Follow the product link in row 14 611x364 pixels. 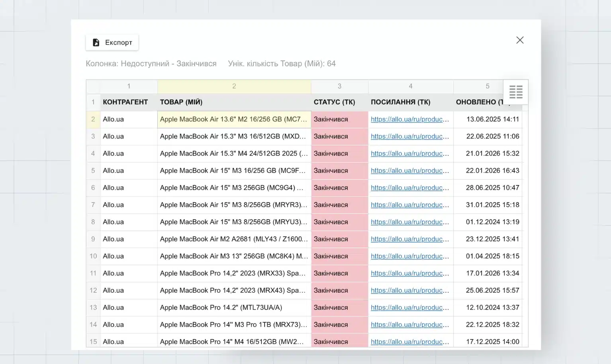(409, 325)
